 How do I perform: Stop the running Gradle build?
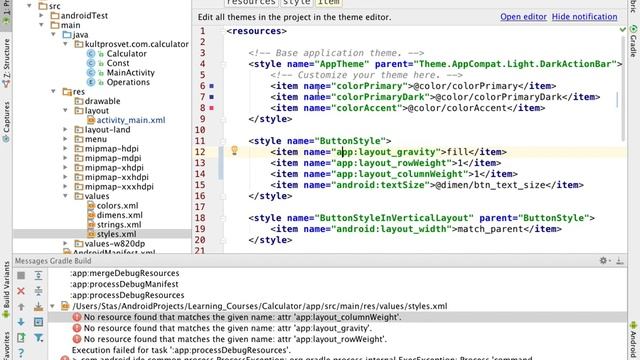click(x=21, y=276)
